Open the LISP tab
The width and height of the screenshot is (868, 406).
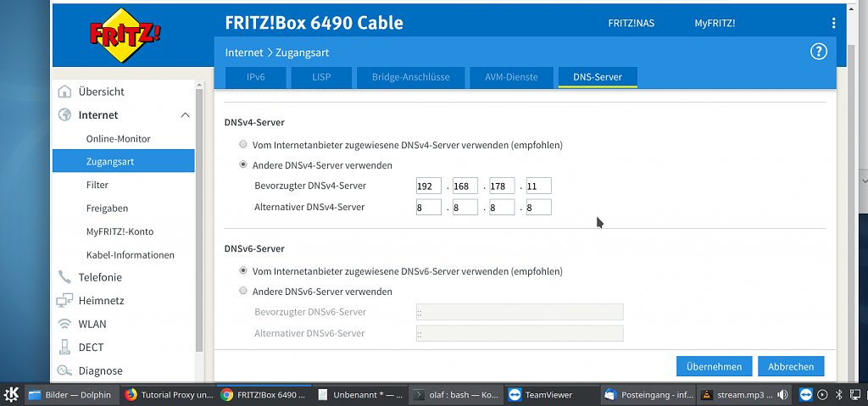pyautogui.click(x=321, y=77)
